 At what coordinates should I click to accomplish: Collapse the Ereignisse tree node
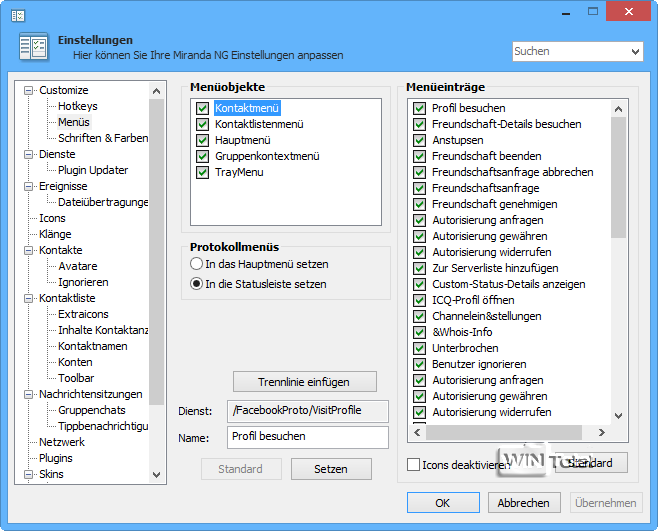click(x=29, y=186)
